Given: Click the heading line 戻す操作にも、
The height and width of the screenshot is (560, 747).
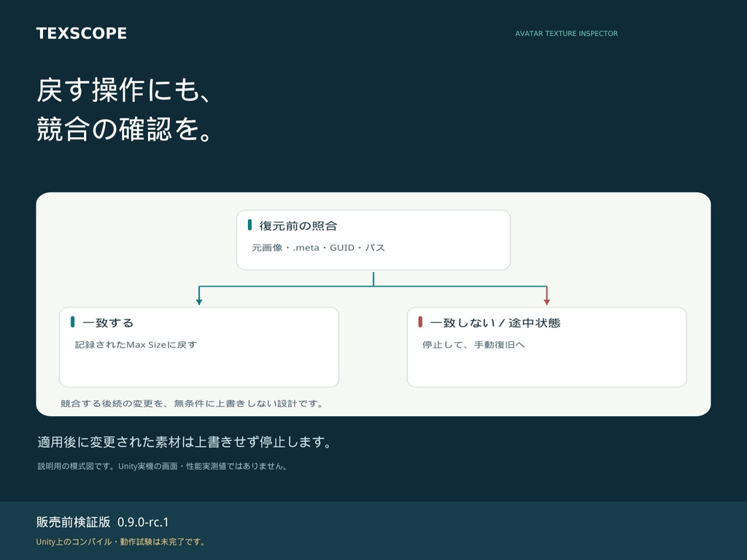Looking at the screenshot, I should 124,90.
